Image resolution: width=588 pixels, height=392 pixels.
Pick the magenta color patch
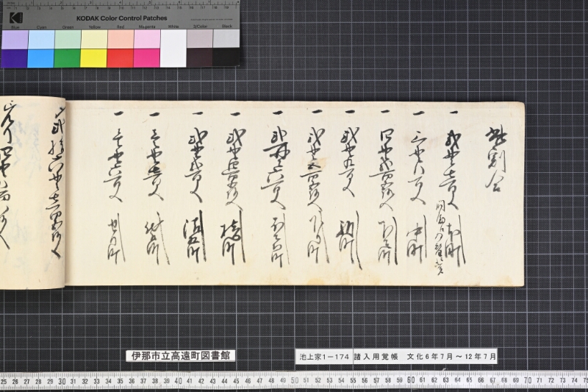[x=146, y=58]
